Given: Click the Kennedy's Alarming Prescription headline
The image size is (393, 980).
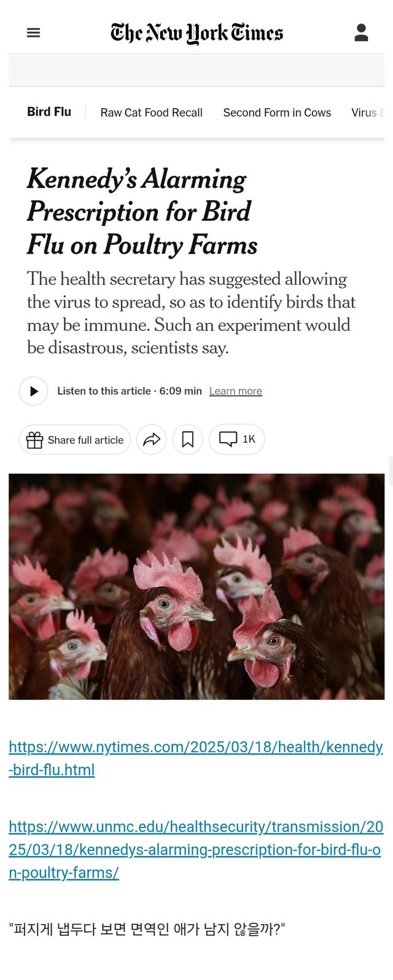Looking at the screenshot, I should (x=142, y=212).
